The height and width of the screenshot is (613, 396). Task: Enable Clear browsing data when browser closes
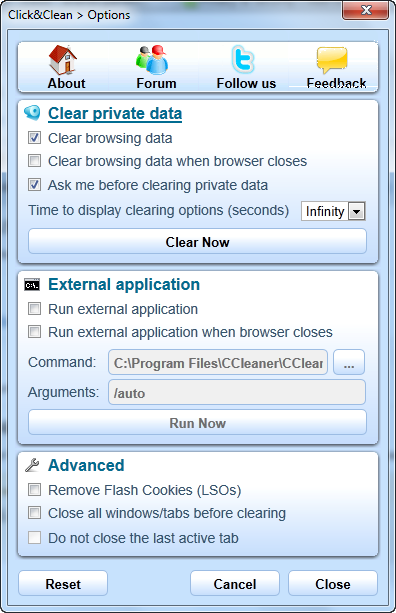34,161
